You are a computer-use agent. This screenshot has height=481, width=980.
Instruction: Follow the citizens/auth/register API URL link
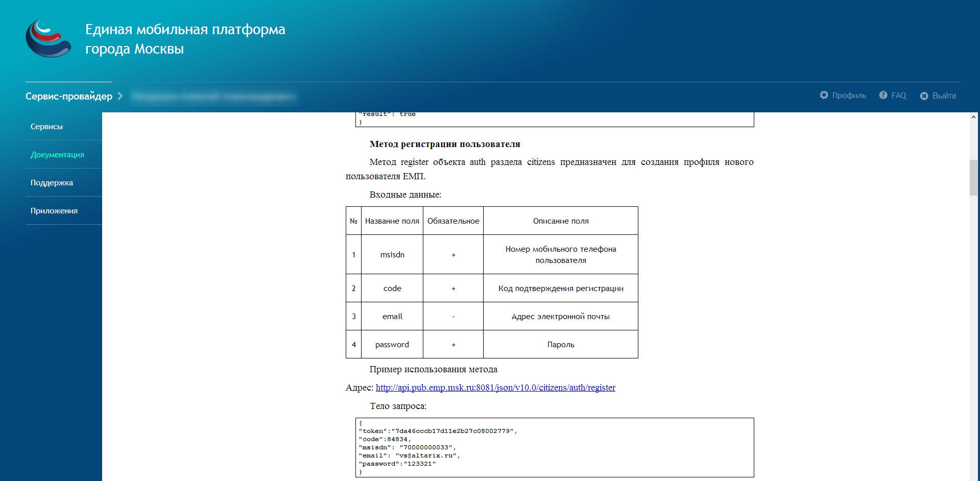495,388
